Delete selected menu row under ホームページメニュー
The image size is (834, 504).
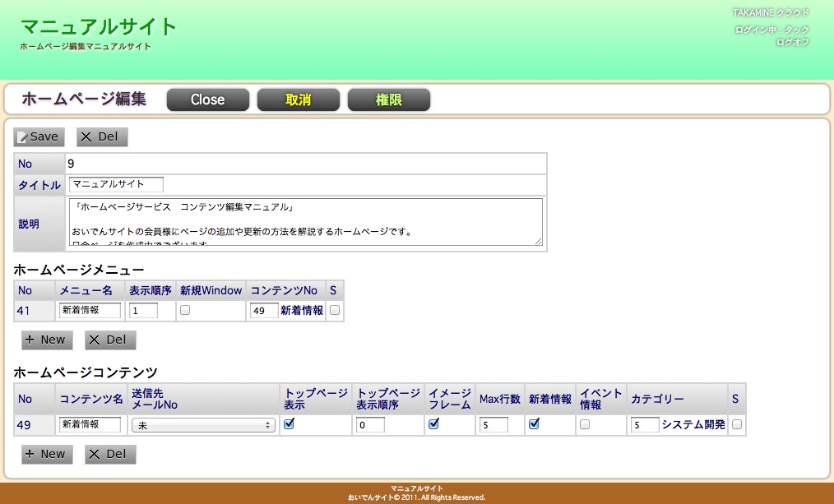pos(110,340)
